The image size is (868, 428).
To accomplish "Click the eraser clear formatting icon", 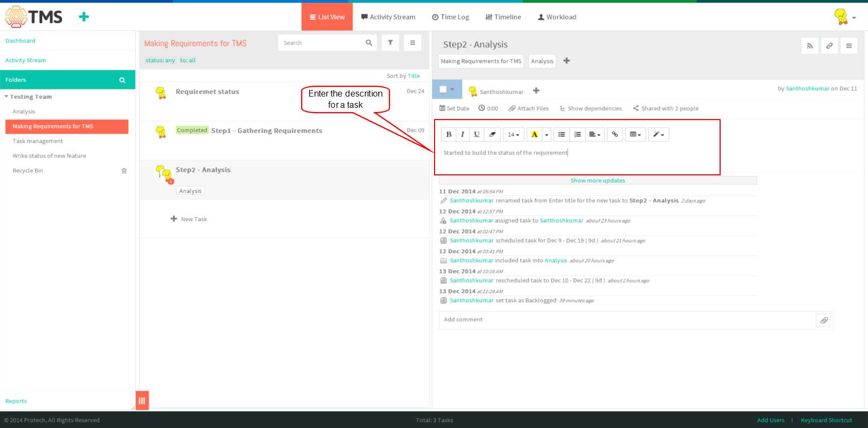I will (492, 135).
